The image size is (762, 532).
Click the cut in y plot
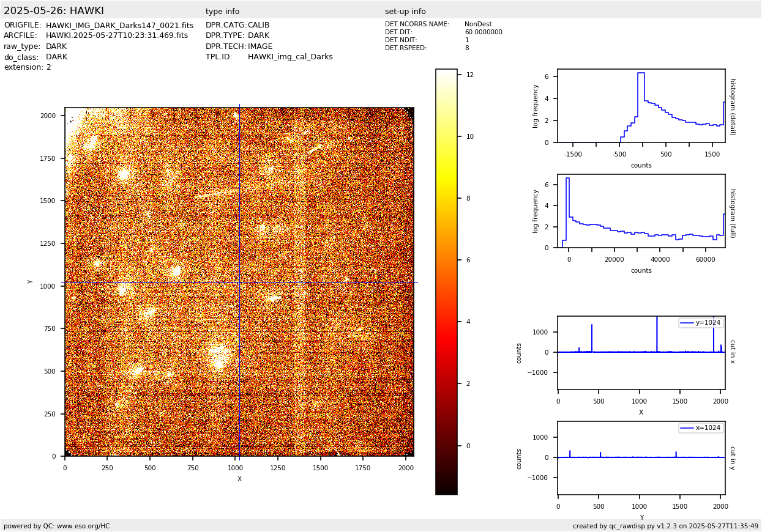(x=641, y=458)
